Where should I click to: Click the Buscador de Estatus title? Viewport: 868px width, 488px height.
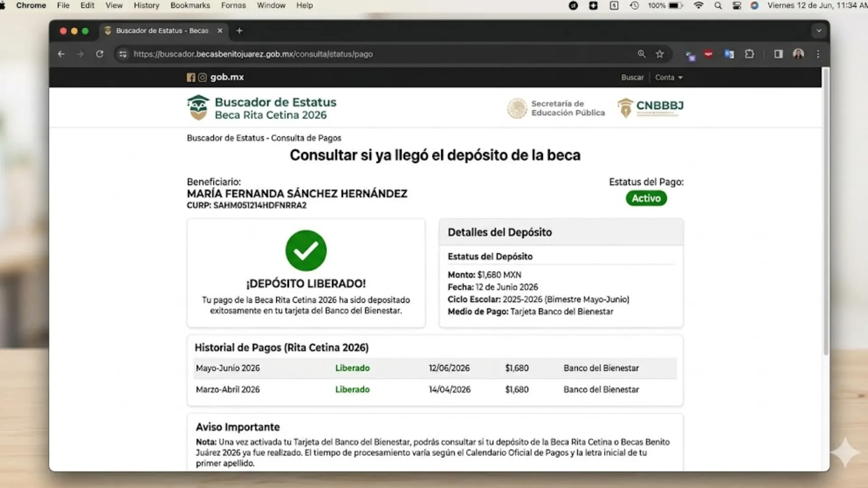(276, 102)
